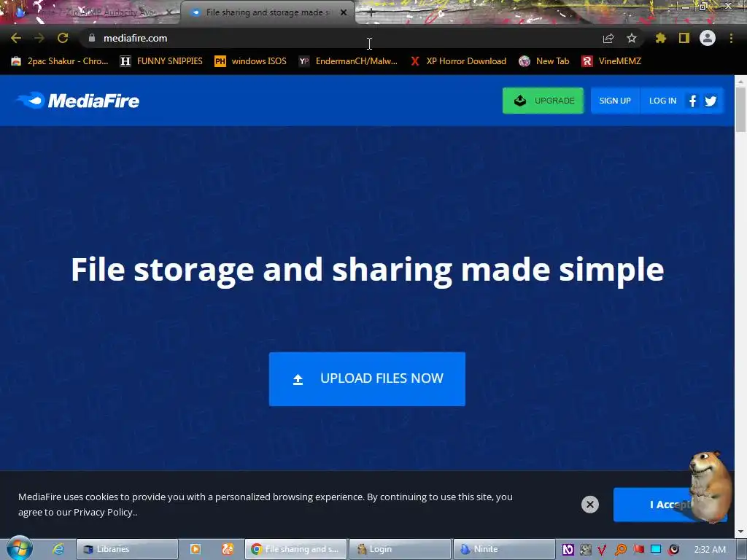The image size is (747, 560).
Task: Click the cyan monitor tray icon
Action: point(656,550)
